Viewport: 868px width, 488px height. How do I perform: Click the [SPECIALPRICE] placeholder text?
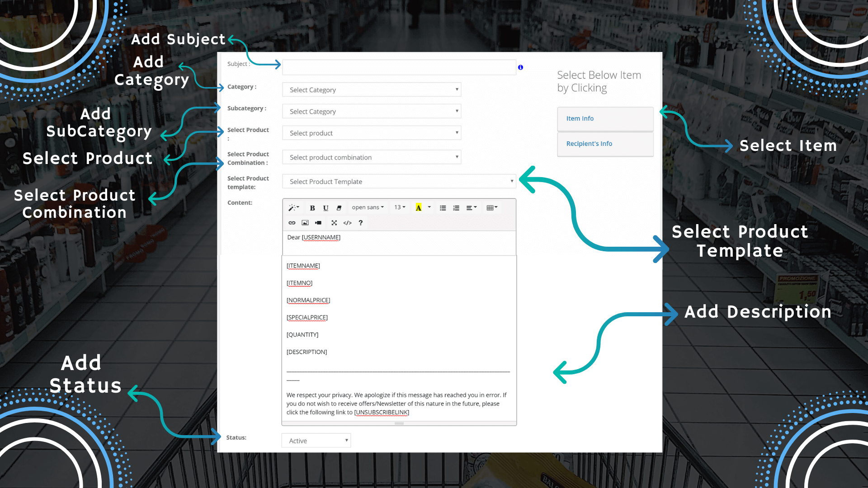point(307,317)
